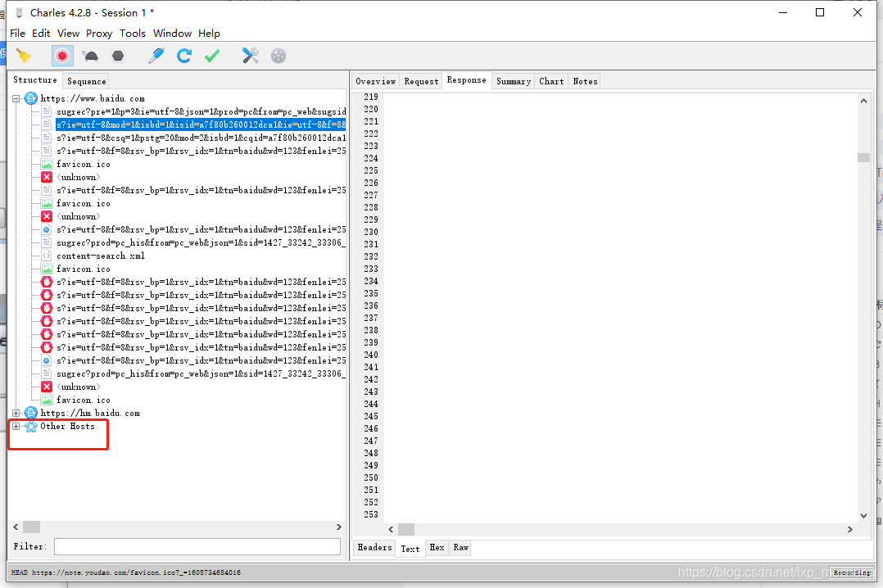Screen dimensions: 883x588
Task: Click the last red breakpoint stop icon
Action: click(x=47, y=347)
